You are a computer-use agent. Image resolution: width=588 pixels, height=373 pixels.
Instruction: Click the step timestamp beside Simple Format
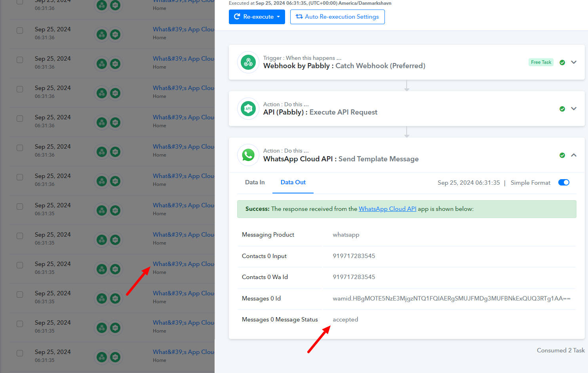pos(469,183)
